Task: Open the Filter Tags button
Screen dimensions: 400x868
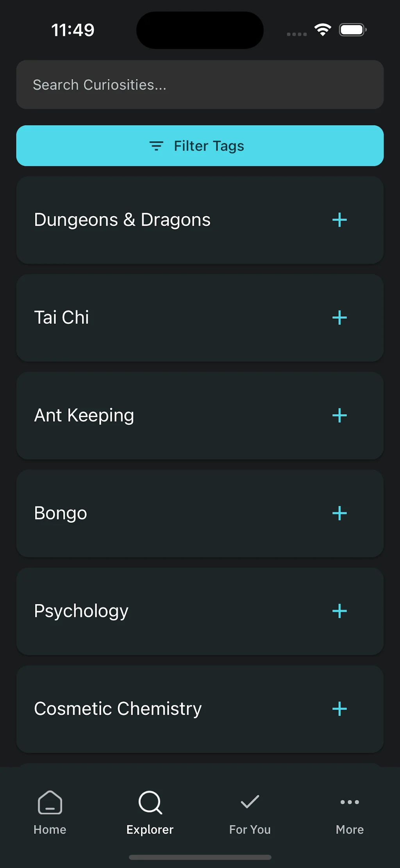Action: [x=200, y=146]
